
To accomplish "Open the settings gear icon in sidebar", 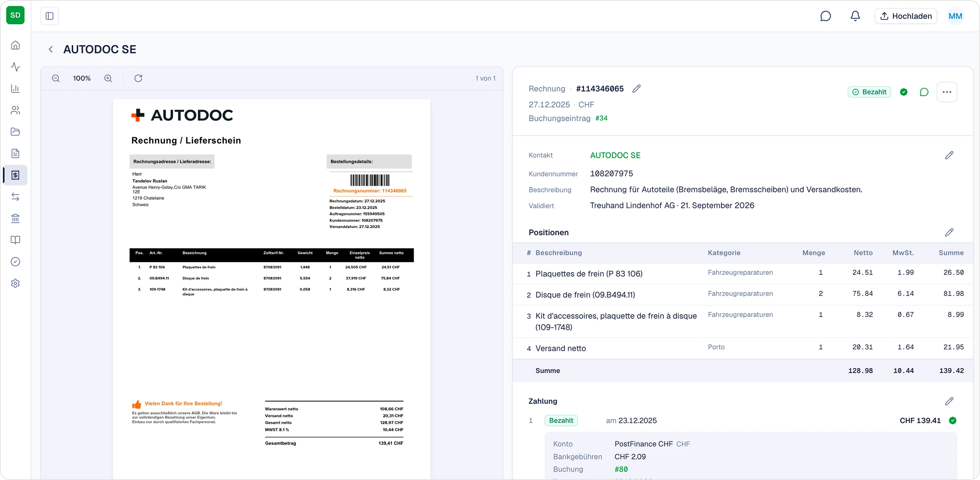I will (x=15, y=283).
